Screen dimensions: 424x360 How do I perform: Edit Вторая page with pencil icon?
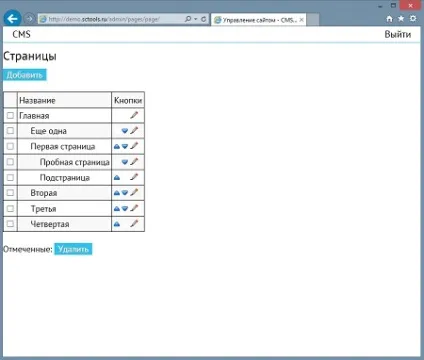pos(134,192)
